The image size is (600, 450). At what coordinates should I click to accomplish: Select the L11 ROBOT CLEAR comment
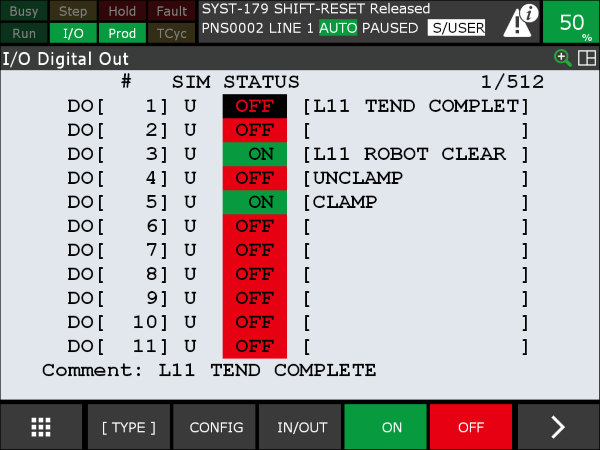[415, 154]
